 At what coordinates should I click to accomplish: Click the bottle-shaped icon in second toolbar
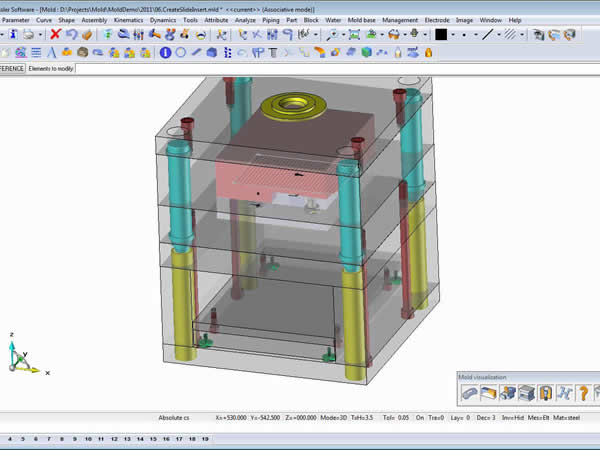click(x=398, y=52)
